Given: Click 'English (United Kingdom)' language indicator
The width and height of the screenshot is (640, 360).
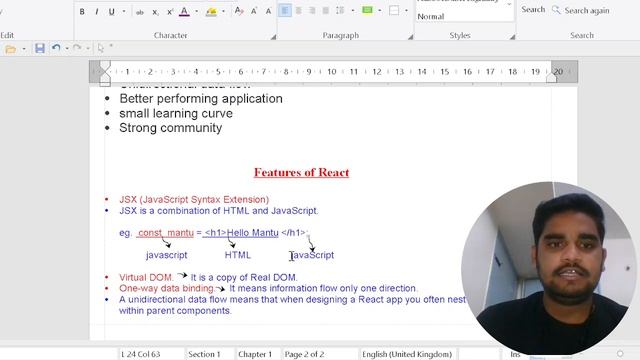Looking at the screenshot, I should click(x=407, y=354).
